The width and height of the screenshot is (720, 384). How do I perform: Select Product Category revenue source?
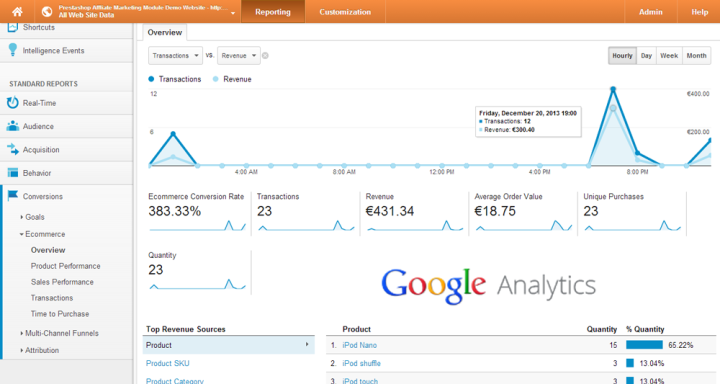(x=174, y=381)
